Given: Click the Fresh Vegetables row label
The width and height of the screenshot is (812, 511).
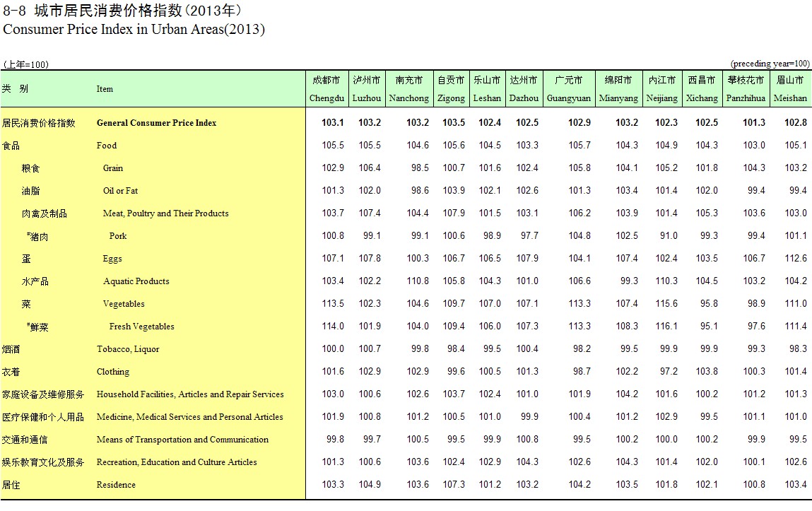Looking at the screenshot, I should pos(142,327).
